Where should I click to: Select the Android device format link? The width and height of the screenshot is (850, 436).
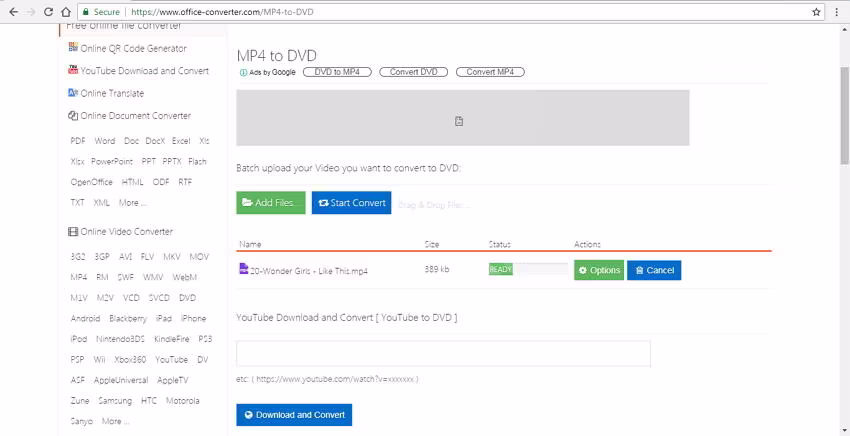click(x=86, y=318)
